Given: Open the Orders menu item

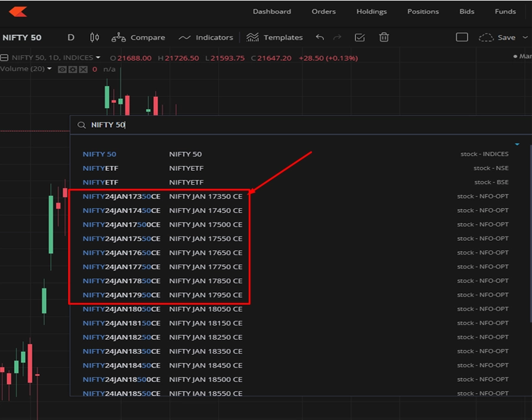Looking at the screenshot, I should click(x=323, y=11).
